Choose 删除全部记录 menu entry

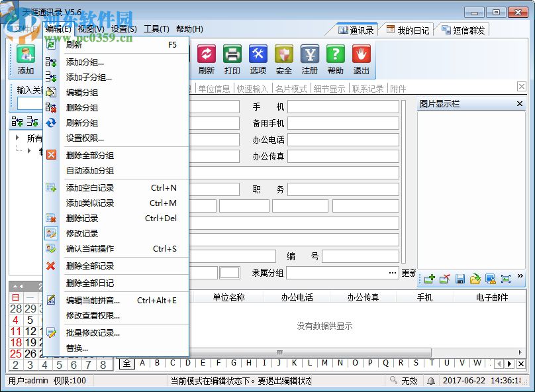pyautogui.click(x=116, y=266)
